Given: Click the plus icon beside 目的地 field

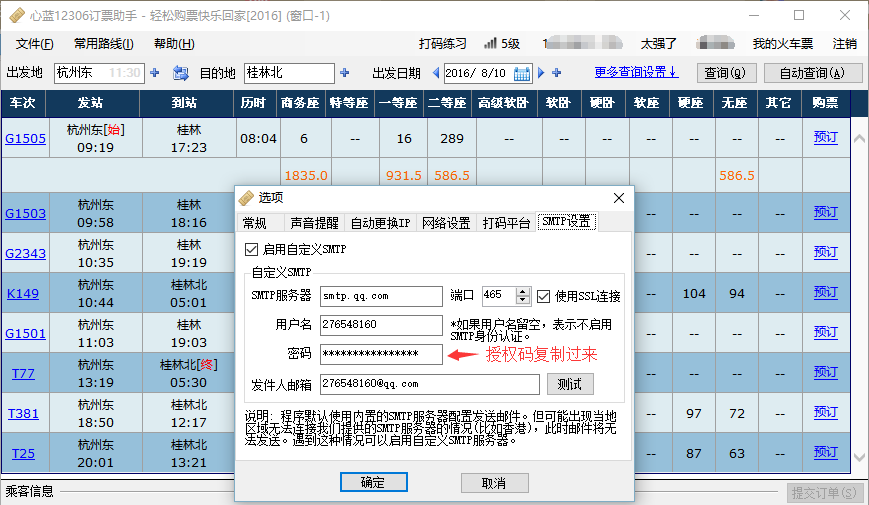Looking at the screenshot, I should coord(345,73).
